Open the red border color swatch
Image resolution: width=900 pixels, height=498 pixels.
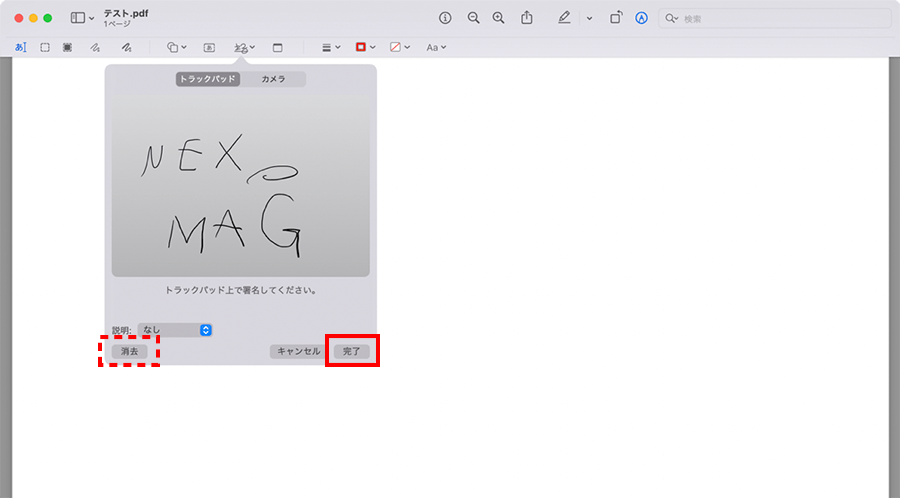click(x=365, y=47)
